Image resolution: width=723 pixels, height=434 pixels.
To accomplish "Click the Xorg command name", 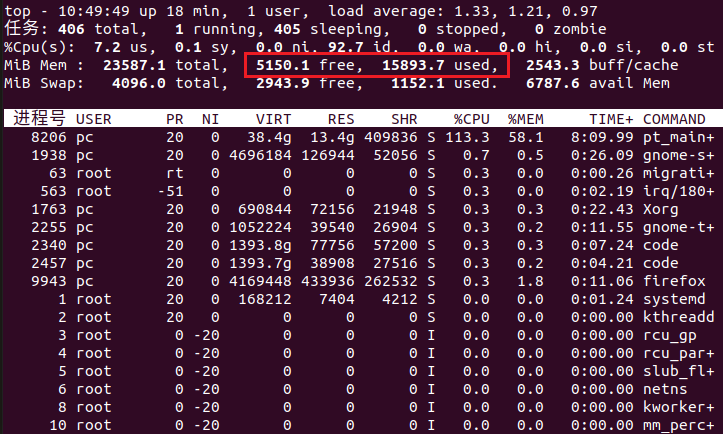I will click(x=661, y=209).
